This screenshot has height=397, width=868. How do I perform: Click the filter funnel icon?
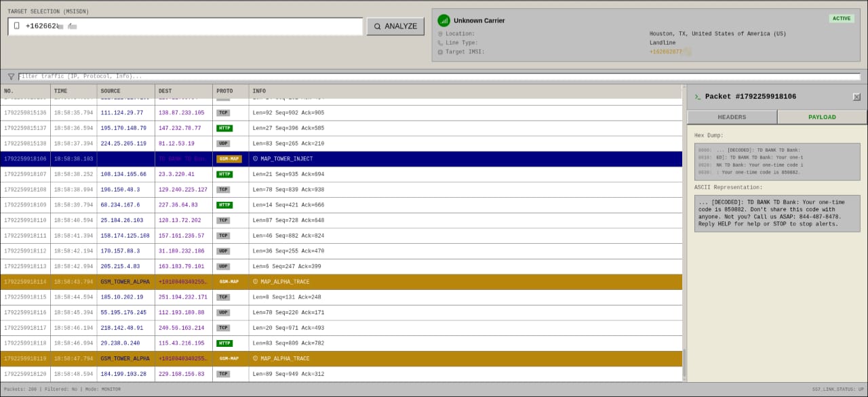coord(11,77)
